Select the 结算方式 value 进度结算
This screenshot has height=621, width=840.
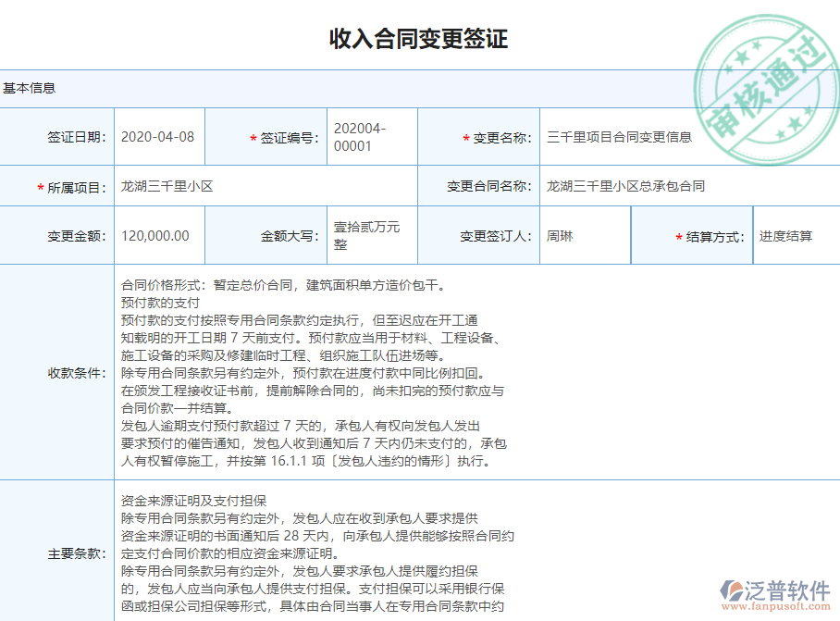click(x=784, y=235)
